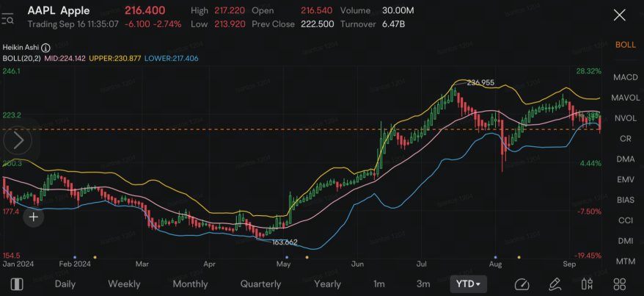Click the Open 216.540 value

pos(317,11)
